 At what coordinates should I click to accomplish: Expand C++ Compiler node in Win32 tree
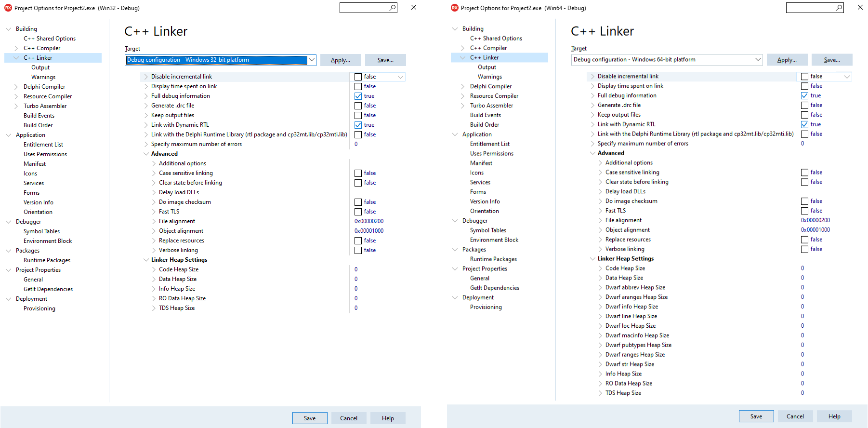coord(16,48)
